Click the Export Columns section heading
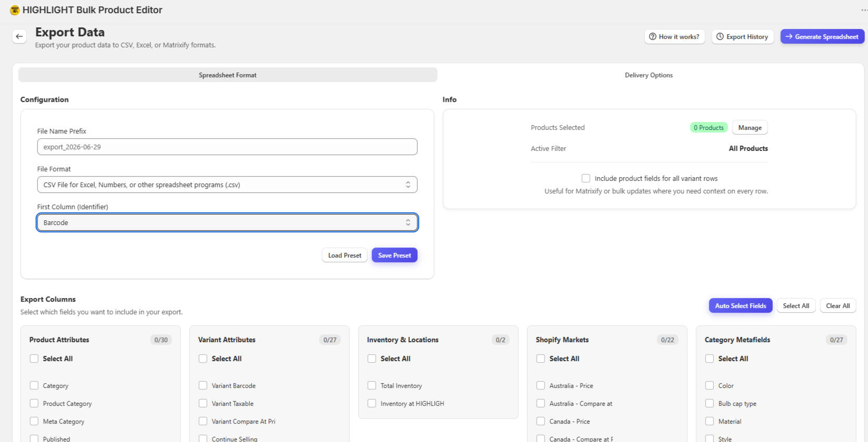This screenshot has height=442, width=868. (48, 299)
